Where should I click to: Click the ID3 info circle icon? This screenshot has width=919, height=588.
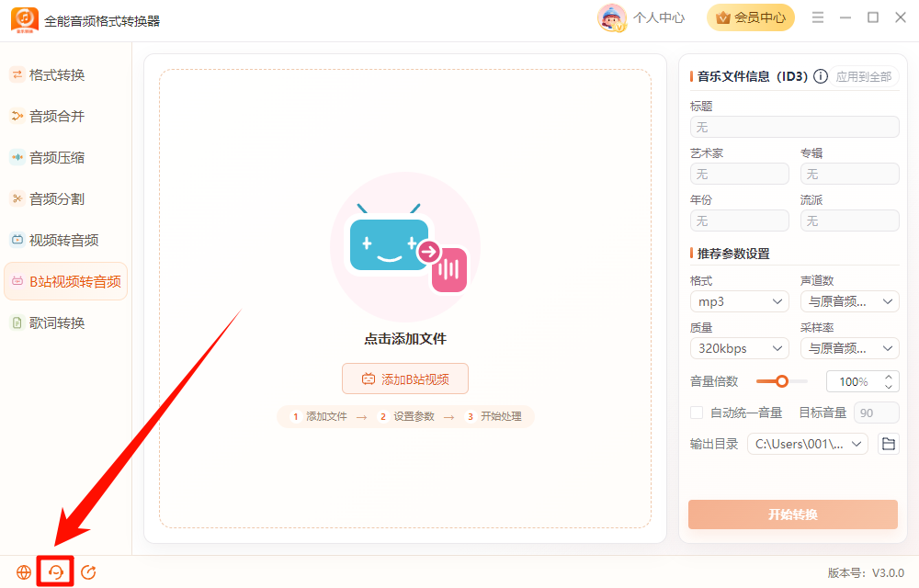(x=821, y=76)
